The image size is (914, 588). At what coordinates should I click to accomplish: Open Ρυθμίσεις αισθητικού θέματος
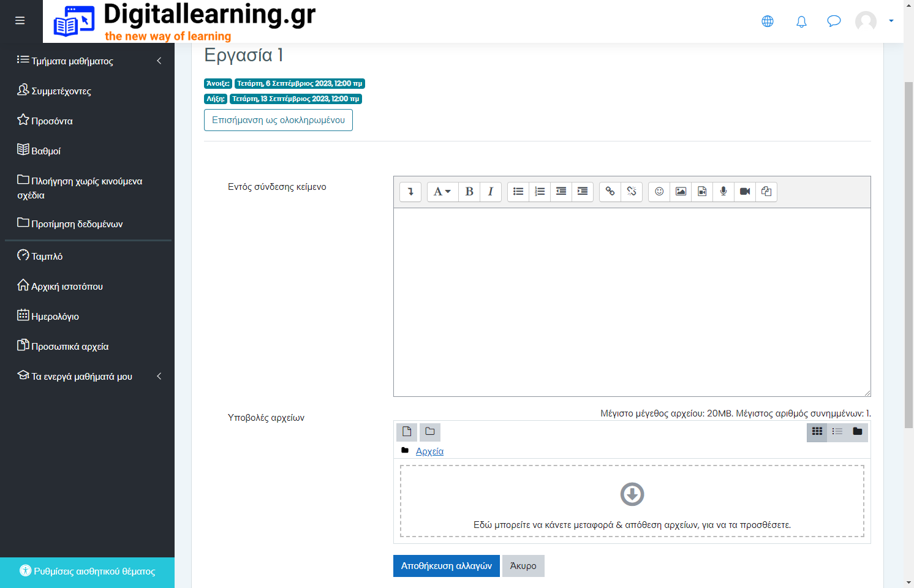pyautogui.click(x=87, y=571)
